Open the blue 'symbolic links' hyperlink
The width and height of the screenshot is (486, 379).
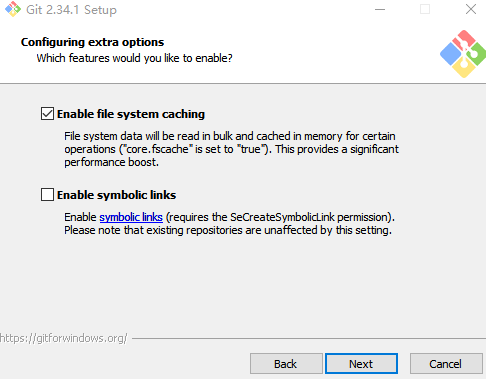pyautogui.click(x=131, y=217)
